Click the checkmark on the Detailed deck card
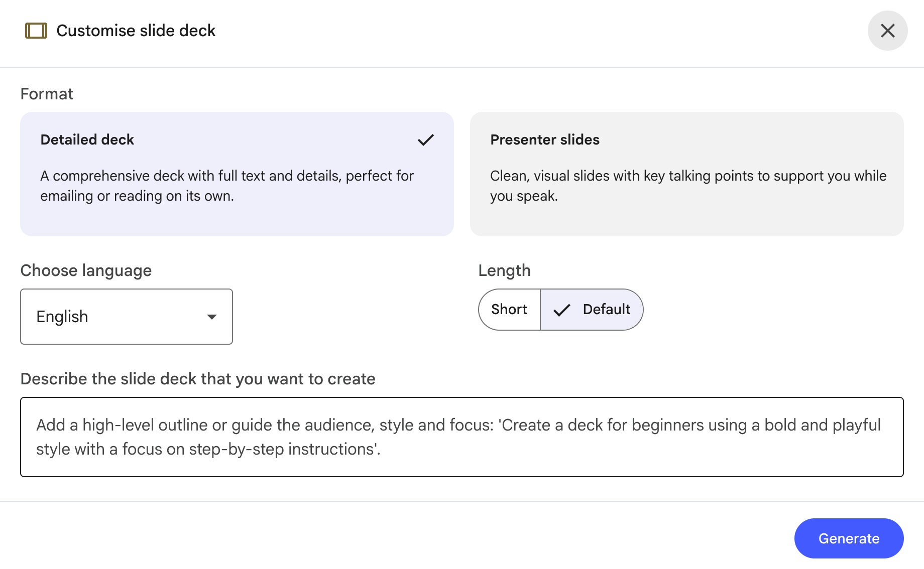The width and height of the screenshot is (924, 569). coord(425,140)
